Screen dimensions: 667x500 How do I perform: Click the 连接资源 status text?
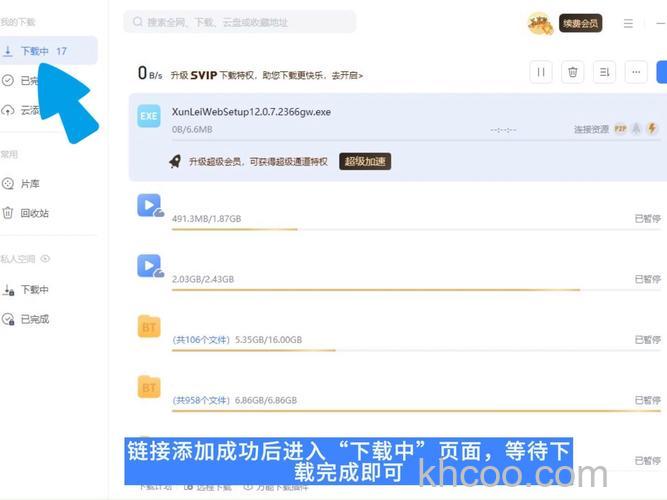[591, 129]
